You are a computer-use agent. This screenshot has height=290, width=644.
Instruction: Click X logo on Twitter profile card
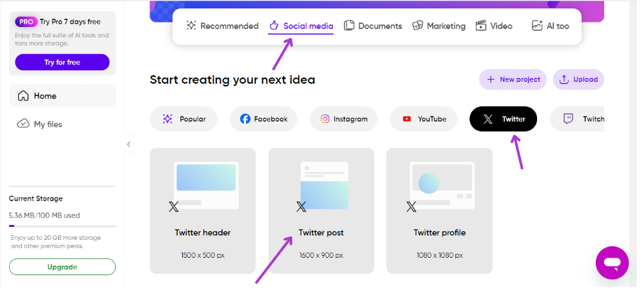(x=412, y=207)
